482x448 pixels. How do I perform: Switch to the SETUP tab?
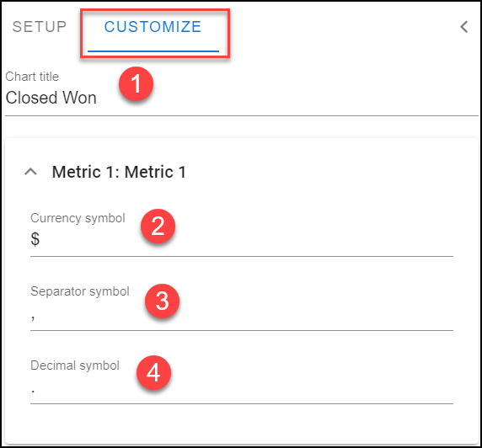coord(40,27)
